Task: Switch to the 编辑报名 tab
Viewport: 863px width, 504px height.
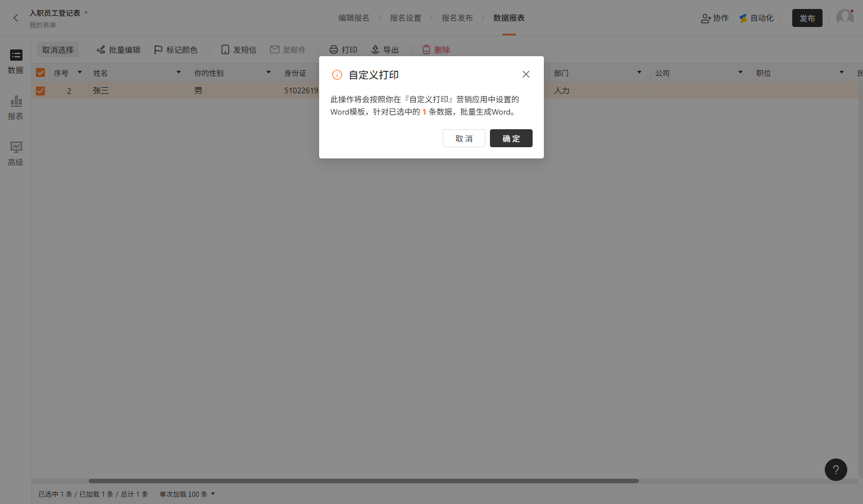Action: pyautogui.click(x=354, y=18)
